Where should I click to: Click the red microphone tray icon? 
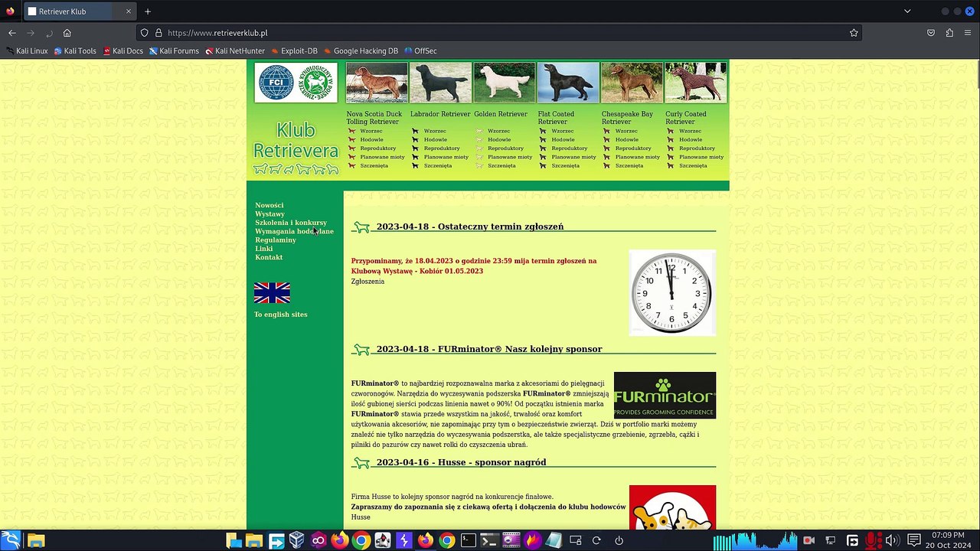tap(873, 540)
